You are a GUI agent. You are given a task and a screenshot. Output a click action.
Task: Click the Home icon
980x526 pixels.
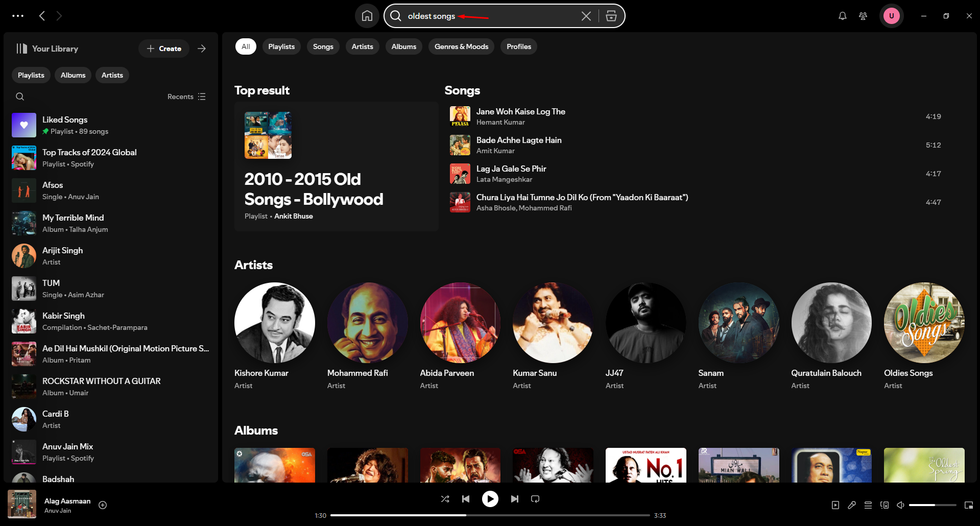(367, 16)
